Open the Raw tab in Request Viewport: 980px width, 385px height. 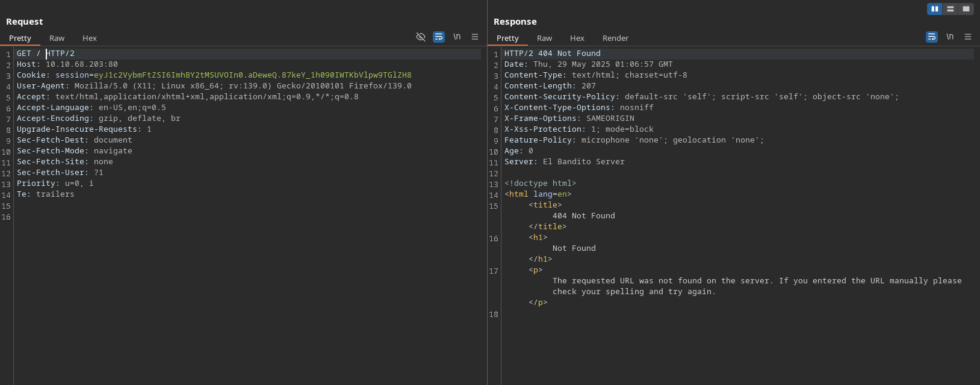[x=57, y=38]
